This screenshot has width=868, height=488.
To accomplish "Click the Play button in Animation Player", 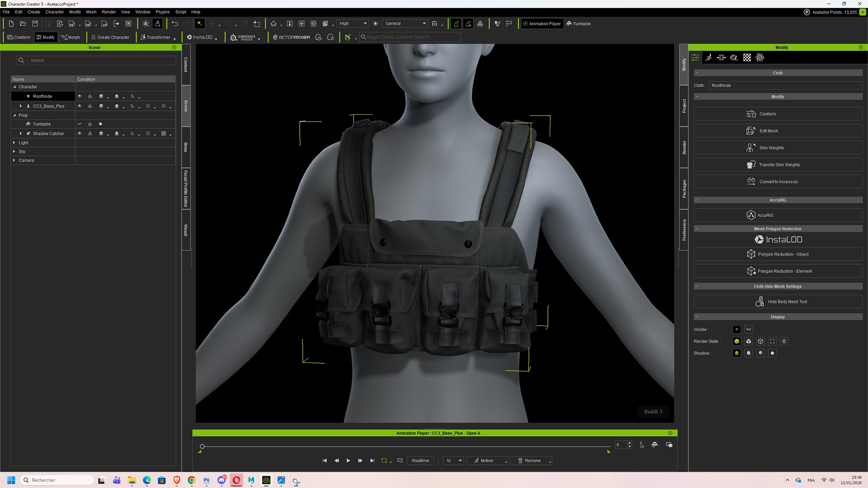I will click(348, 460).
